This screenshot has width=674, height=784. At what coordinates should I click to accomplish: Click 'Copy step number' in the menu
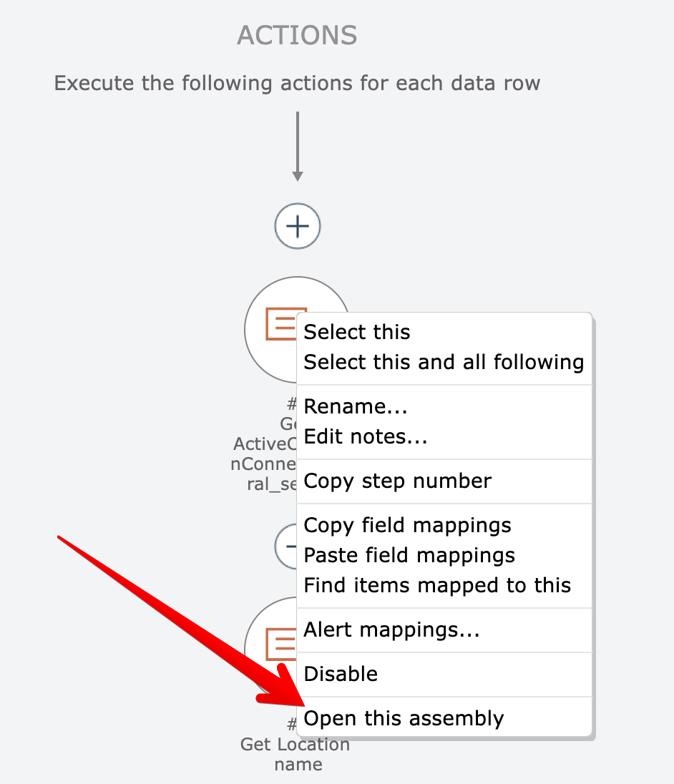click(x=397, y=481)
